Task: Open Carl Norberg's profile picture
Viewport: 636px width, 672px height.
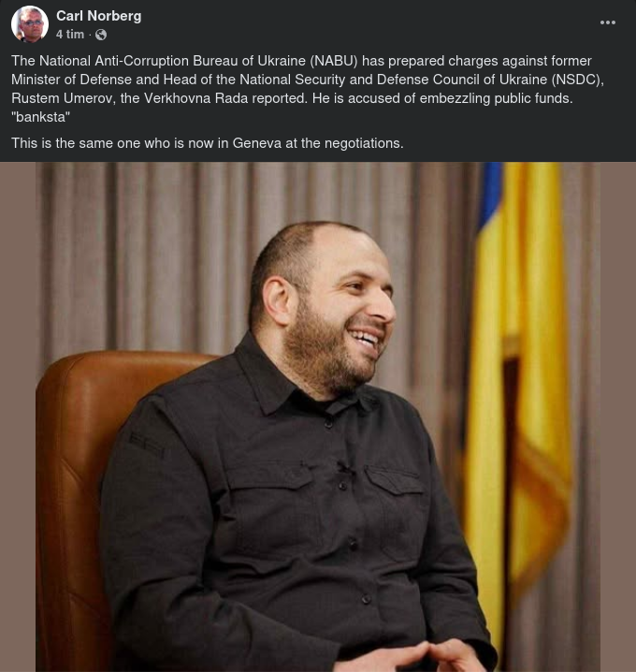Action: [x=30, y=24]
